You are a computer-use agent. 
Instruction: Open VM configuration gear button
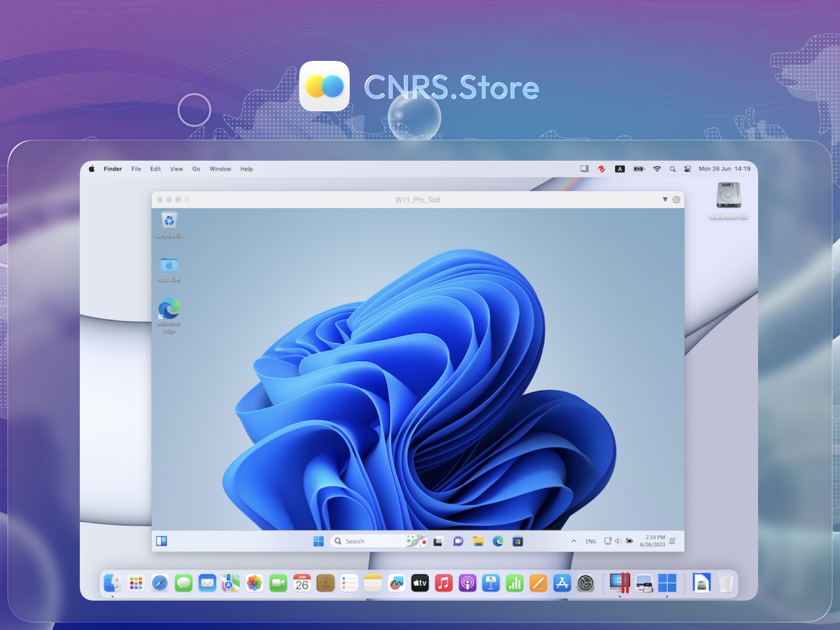click(x=676, y=199)
